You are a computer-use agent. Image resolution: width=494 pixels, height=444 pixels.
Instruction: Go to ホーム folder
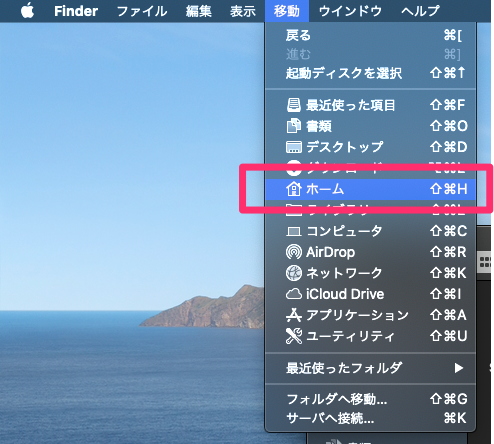click(370, 189)
